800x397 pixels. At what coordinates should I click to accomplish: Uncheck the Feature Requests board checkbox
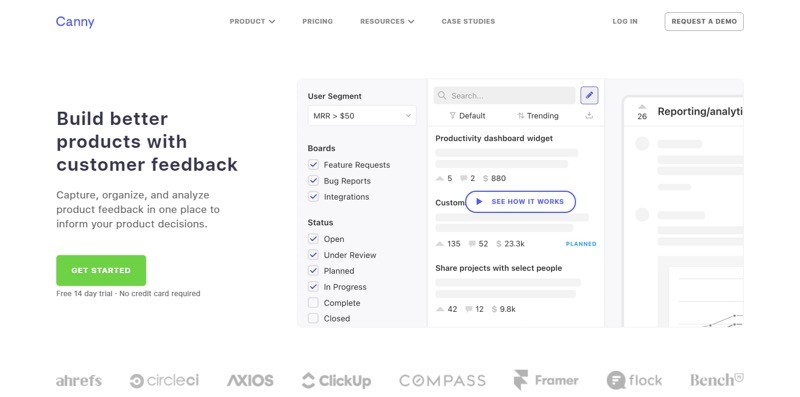point(313,165)
